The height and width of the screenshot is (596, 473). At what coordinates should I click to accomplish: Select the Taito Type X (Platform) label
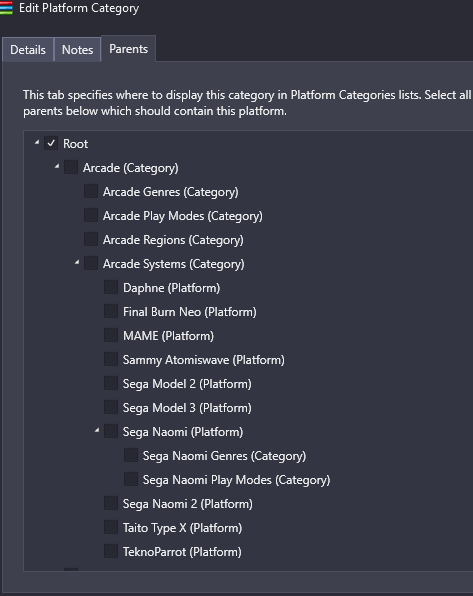pos(183,528)
